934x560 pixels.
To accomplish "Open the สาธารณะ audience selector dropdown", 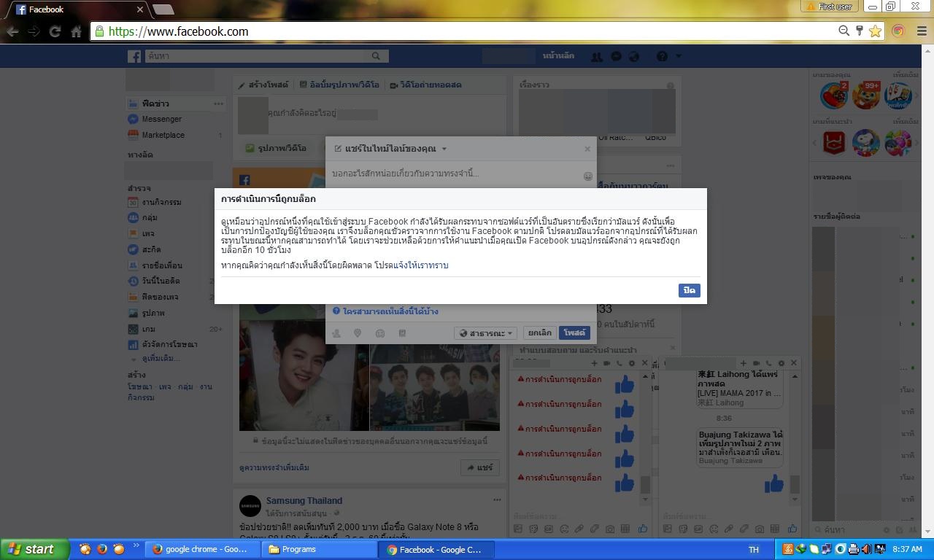I will [x=486, y=333].
